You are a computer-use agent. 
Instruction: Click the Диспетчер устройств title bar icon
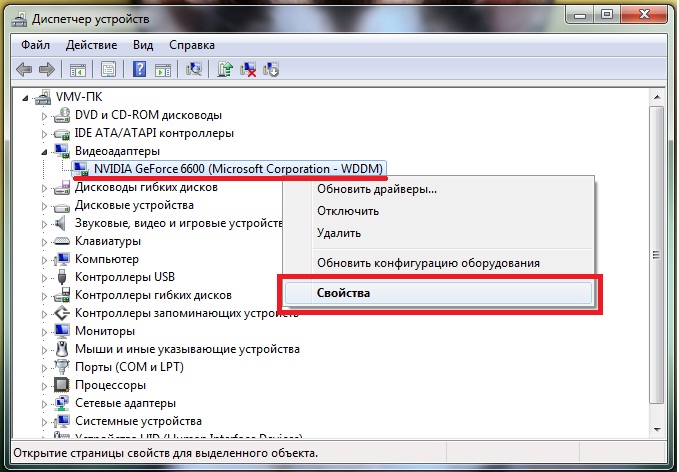19,19
